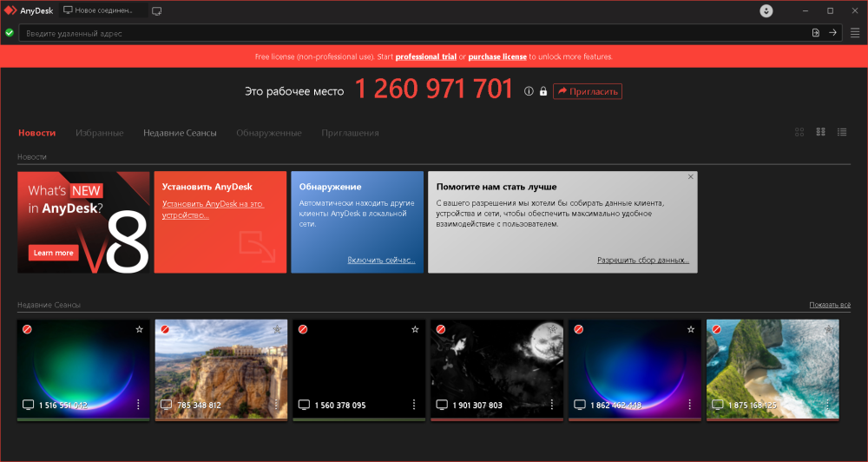The height and width of the screenshot is (462, 868).
Task: Open the Новое соединение tab
Action: tap(103, 10)
